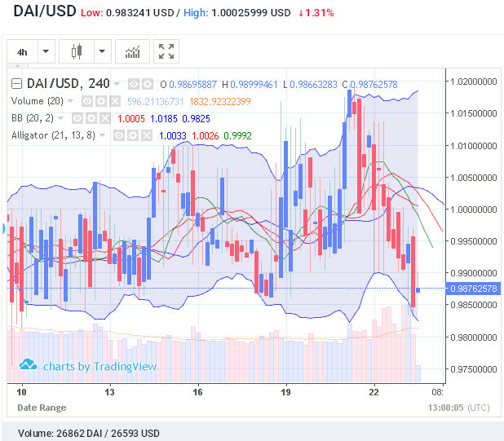The width and height of the screenshot is (504, 441).
Task: Click the Date Range button
Action: [42, 408]
